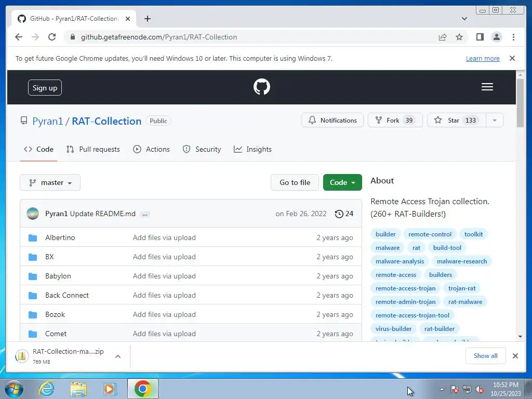Click the malware-analysis topic tag
The height and width of the screenshot is (399, 532).
[400, 261]
